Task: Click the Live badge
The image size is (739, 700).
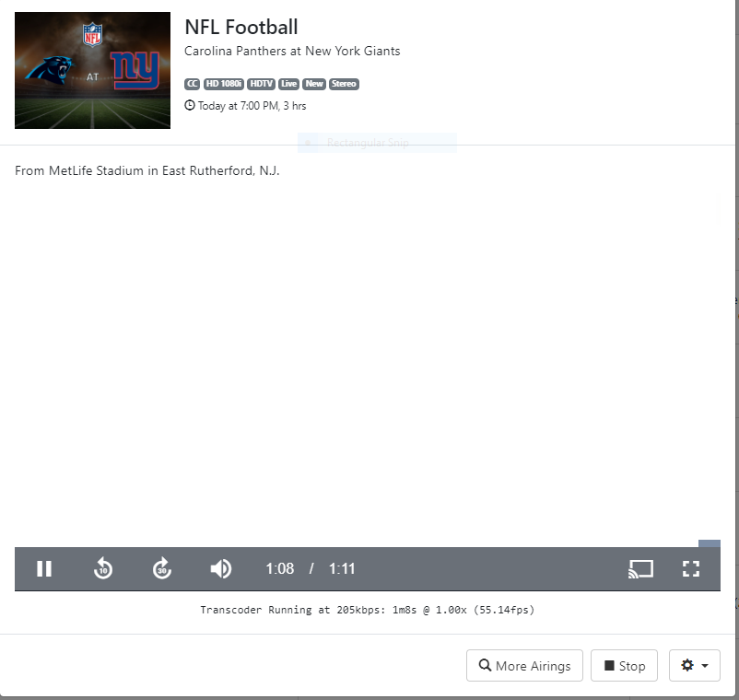Action: pos(289,84)
